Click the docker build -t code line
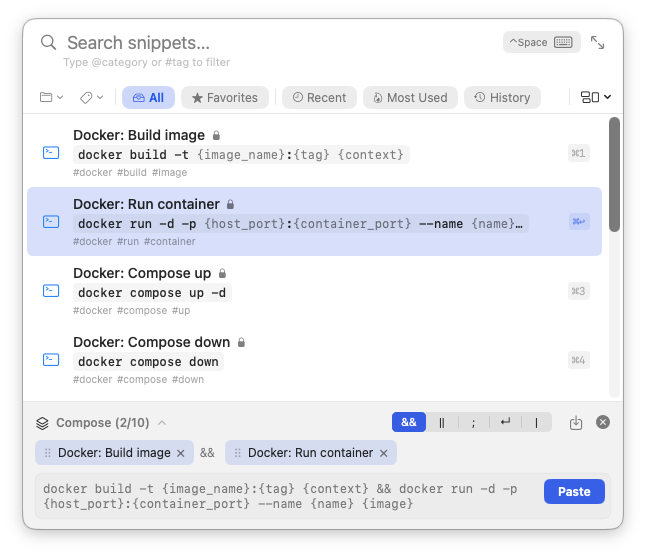The image size is (646, 556). click(x=241, y=155)
